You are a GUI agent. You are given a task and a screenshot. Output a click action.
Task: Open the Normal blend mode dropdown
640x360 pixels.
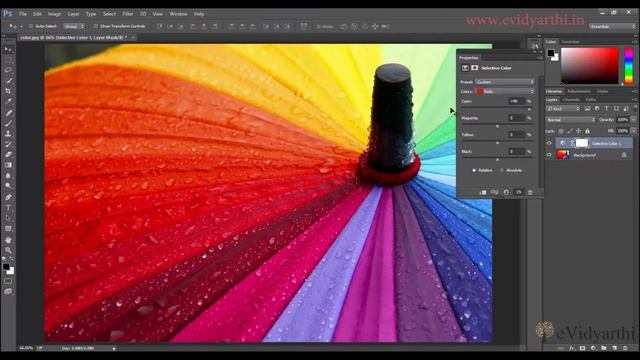pyautogui.click(x=570, y=120)
